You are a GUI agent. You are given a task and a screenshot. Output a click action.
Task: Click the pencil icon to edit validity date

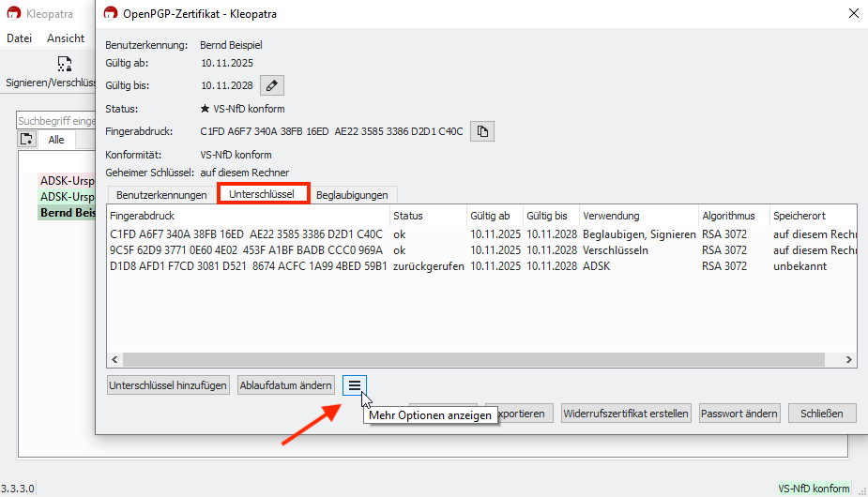271,85
